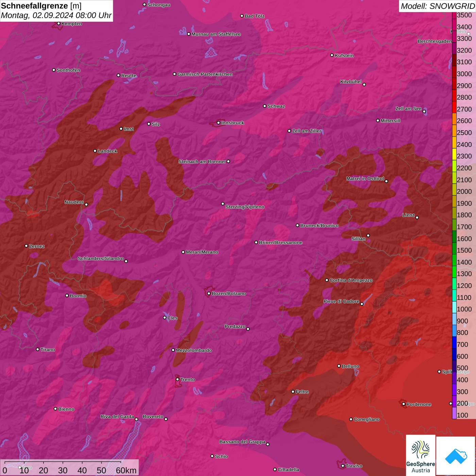Click the Nauders label

click(x=74, y=202)
